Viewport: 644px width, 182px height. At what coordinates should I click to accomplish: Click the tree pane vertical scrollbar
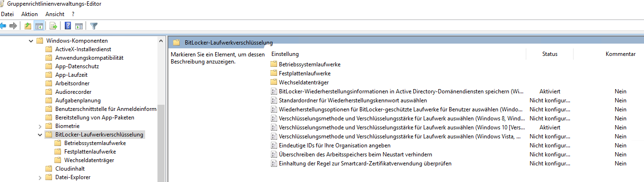click(161, 109)
